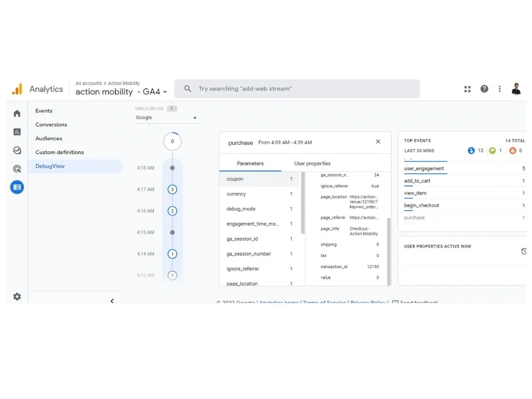Collapse the sidebar with the chevron
This screenshot has height=399, width=532.
112,301
